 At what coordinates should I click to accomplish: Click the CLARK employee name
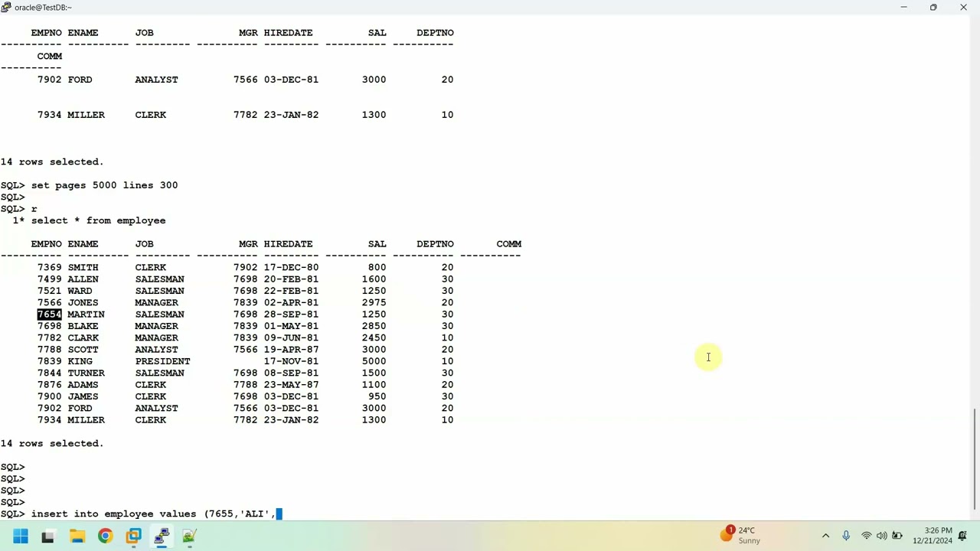click(83, 337)
